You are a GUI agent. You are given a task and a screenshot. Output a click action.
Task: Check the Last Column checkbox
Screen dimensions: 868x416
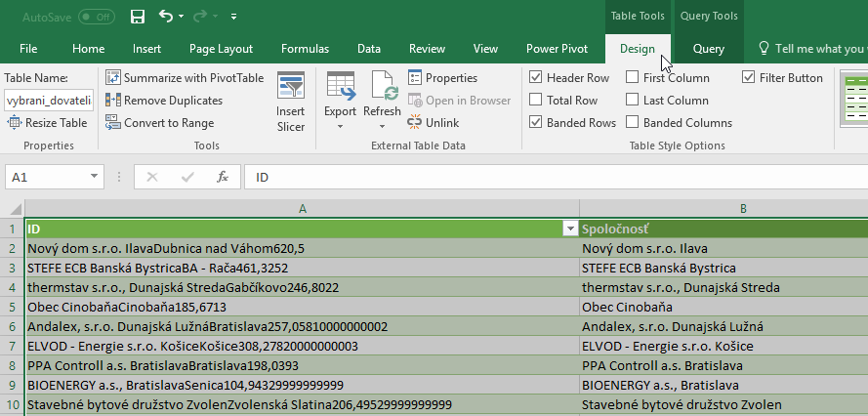(x=632, y=100)
